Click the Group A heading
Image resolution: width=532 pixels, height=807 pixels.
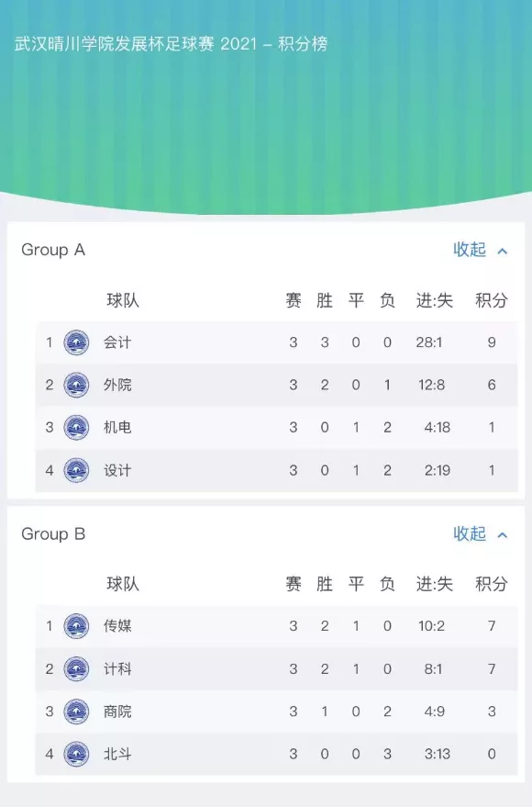pos(53,250)
